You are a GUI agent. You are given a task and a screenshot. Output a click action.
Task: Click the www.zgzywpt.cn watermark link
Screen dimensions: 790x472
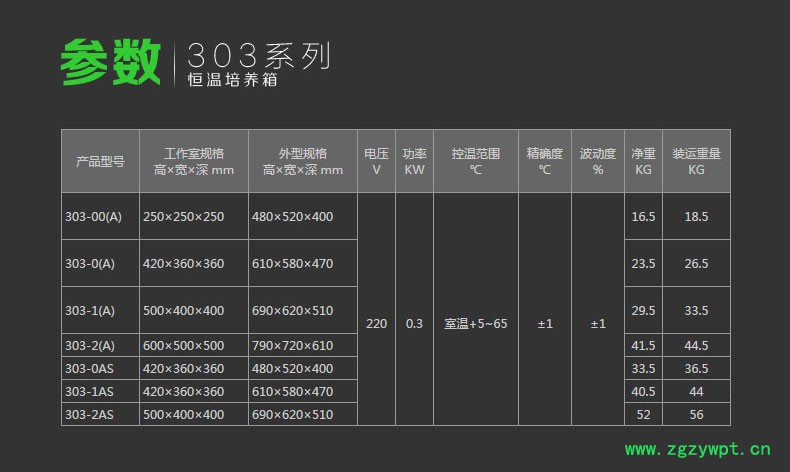[x=698, y=449]
